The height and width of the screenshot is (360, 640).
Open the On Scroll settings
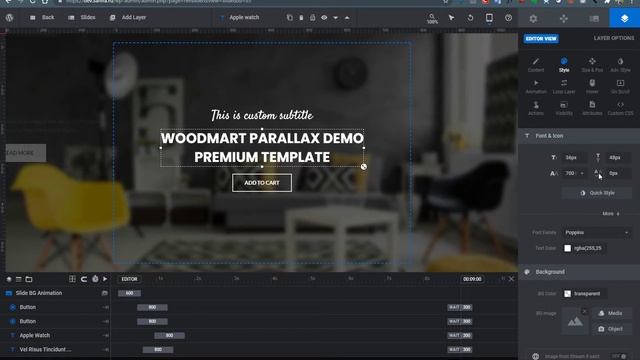(620, 87)
